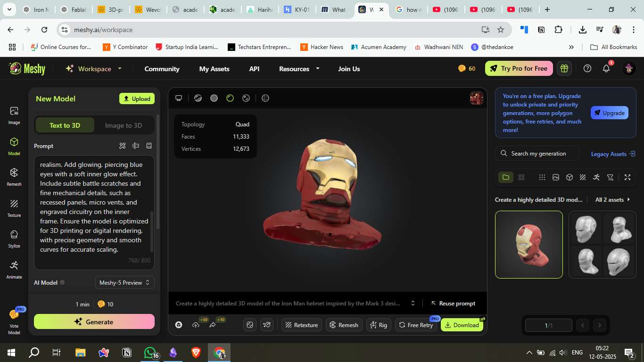Select the gray four-helmet draft thumbnail
The image size is (644, 362).
(x=603, y=245)
